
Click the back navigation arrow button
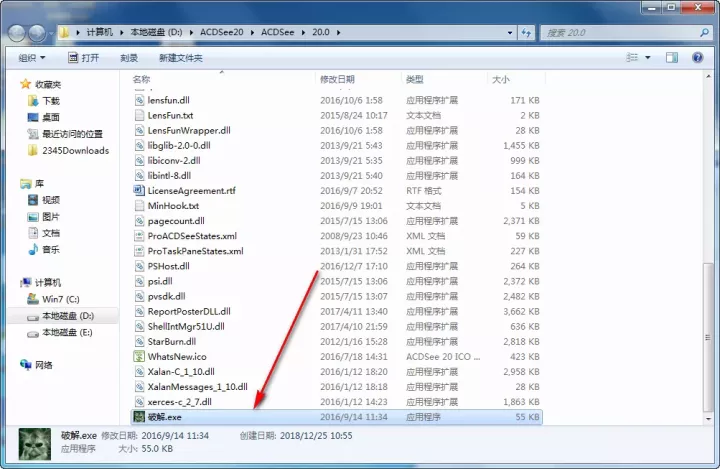19,33
